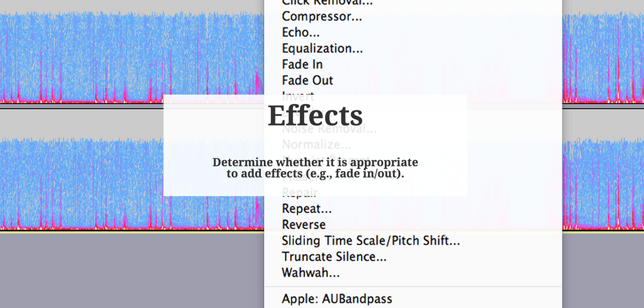Apply the Fade In effect

pos(302,64)
